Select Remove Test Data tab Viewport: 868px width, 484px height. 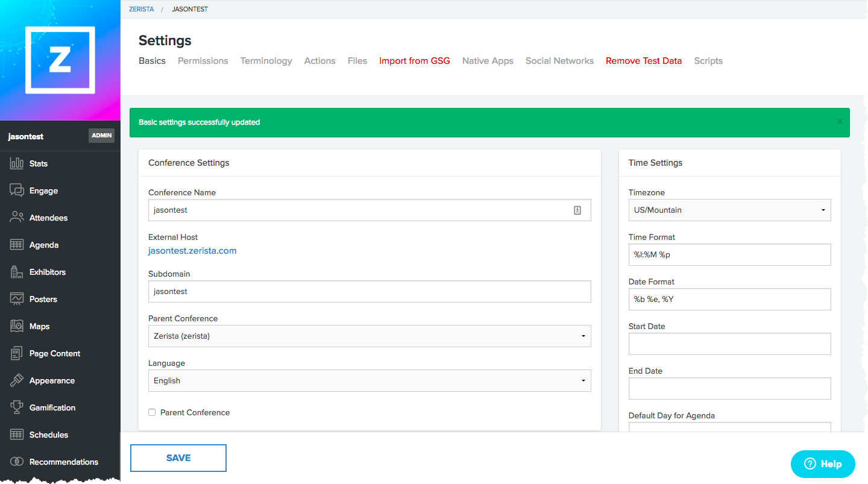tap(644, 61)
